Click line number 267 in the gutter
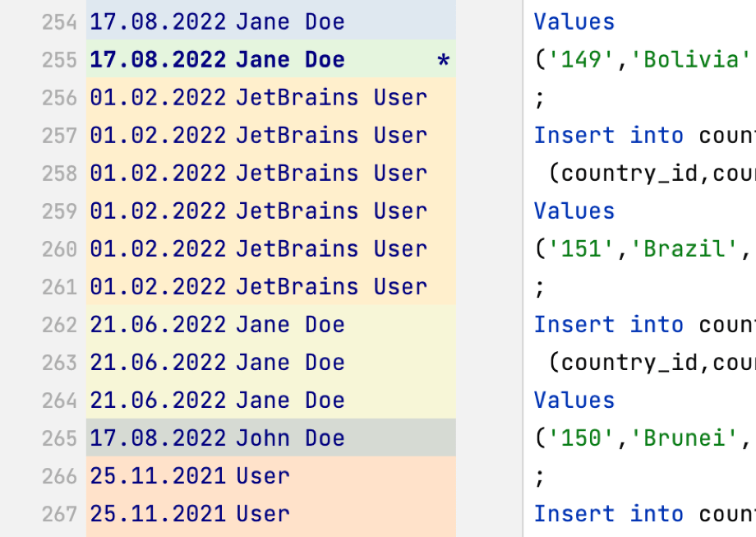The width and height of the screenshot is (756, 537). point(59,514)
